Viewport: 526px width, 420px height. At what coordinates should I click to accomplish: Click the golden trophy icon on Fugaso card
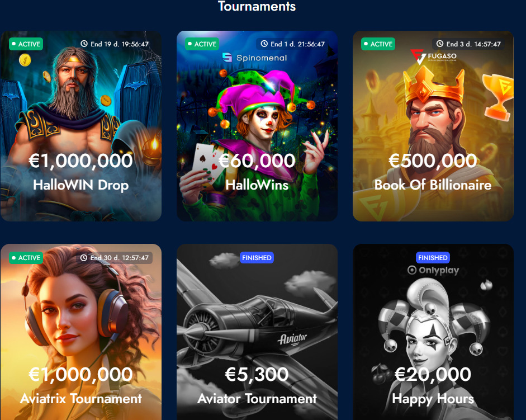coord(498,96)
